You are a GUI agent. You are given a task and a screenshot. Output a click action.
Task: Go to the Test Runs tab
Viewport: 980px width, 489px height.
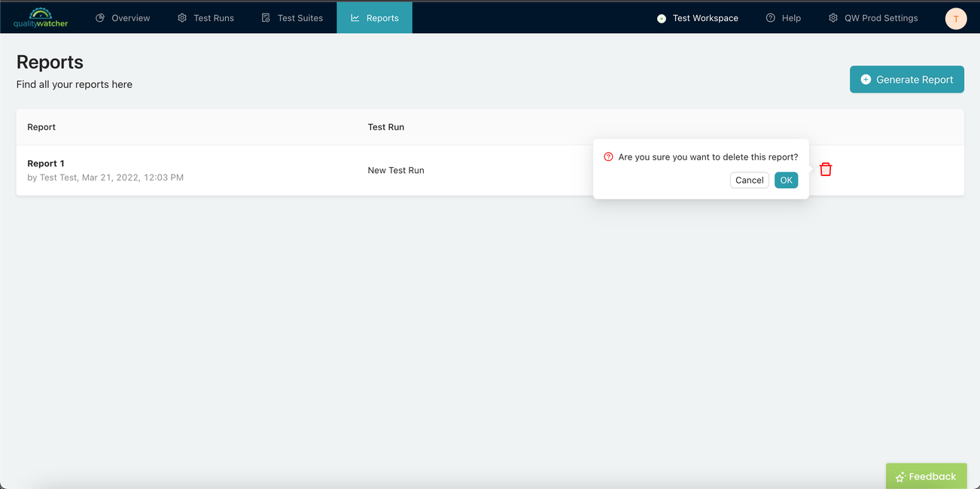click(x=205, y=18)
